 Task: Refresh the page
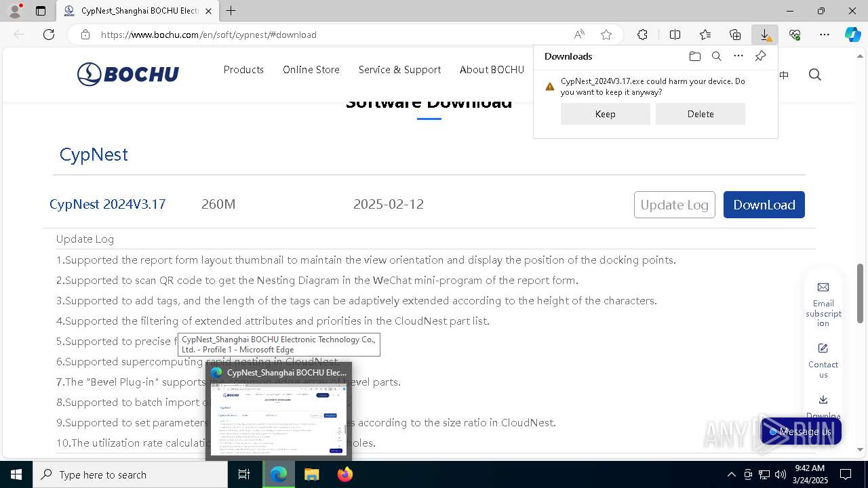[49, 35]
